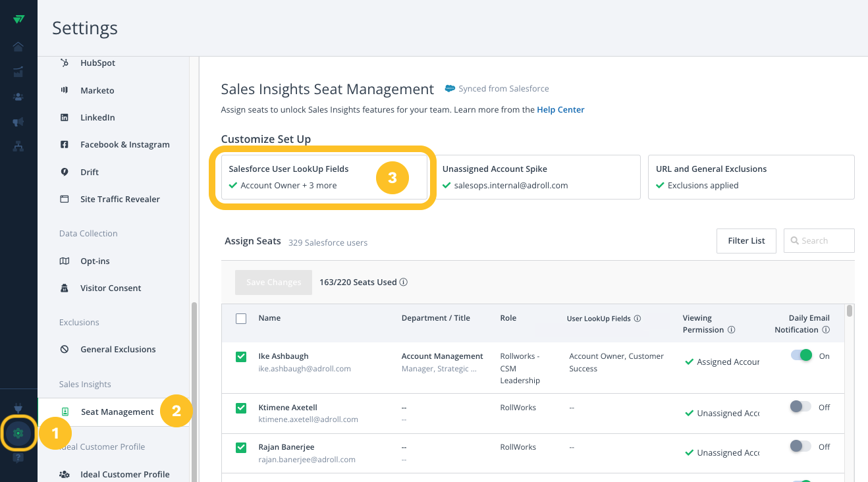Follow the Help Center link
Viewport: 868px width, 482px height.
(560, 110)
